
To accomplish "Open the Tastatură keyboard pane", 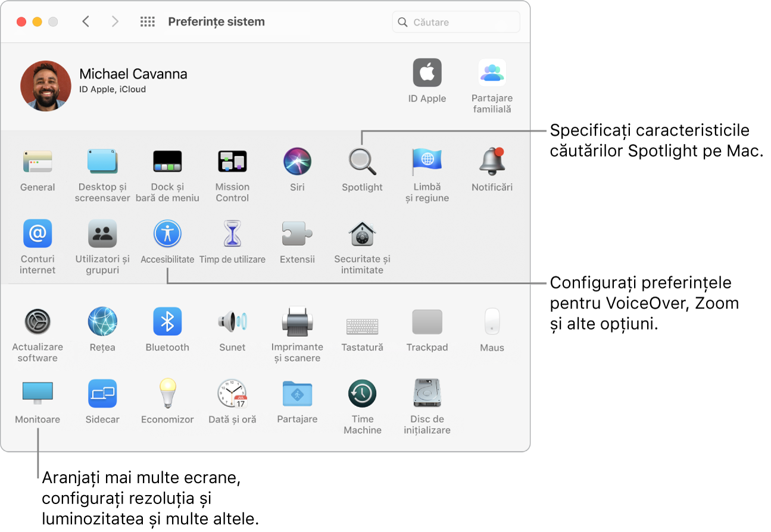I will 362,326.
